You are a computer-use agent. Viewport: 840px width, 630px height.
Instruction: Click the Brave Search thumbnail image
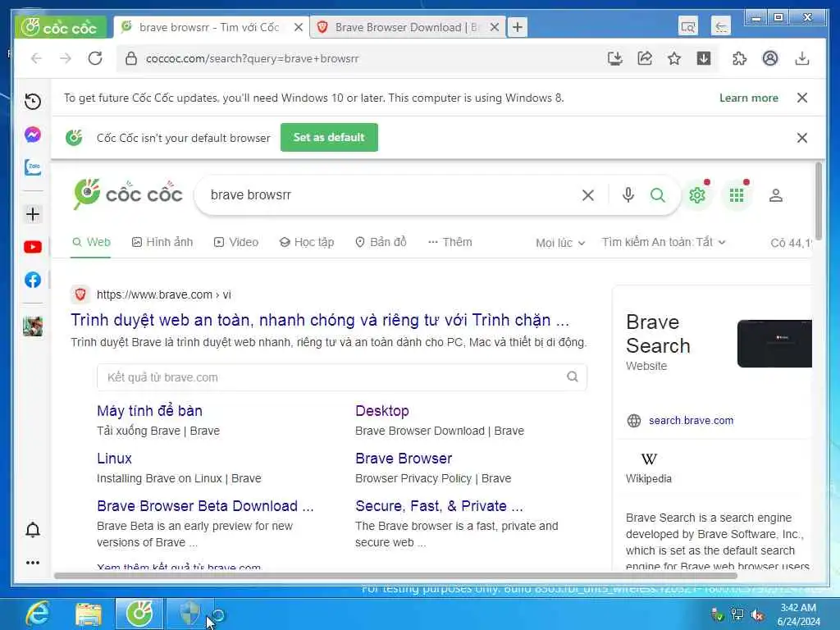tap(774, 344)
